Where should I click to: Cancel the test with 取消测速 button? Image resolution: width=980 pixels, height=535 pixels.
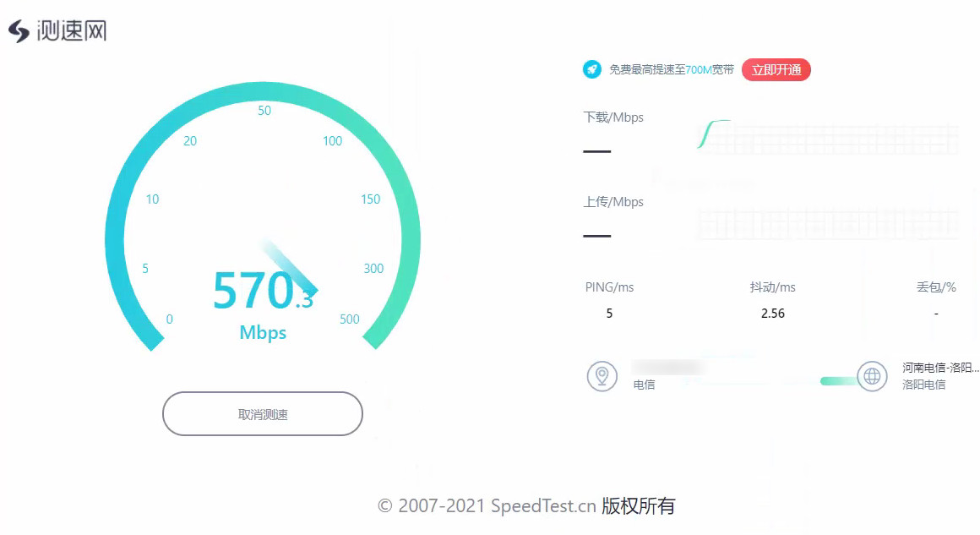click(x=263, y=414)
